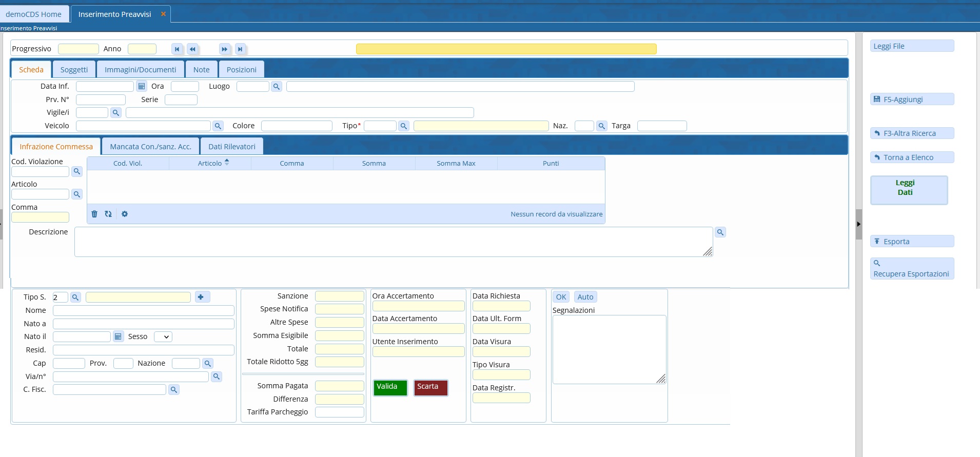Open the Nato il calendar picker

click(119, 336)
